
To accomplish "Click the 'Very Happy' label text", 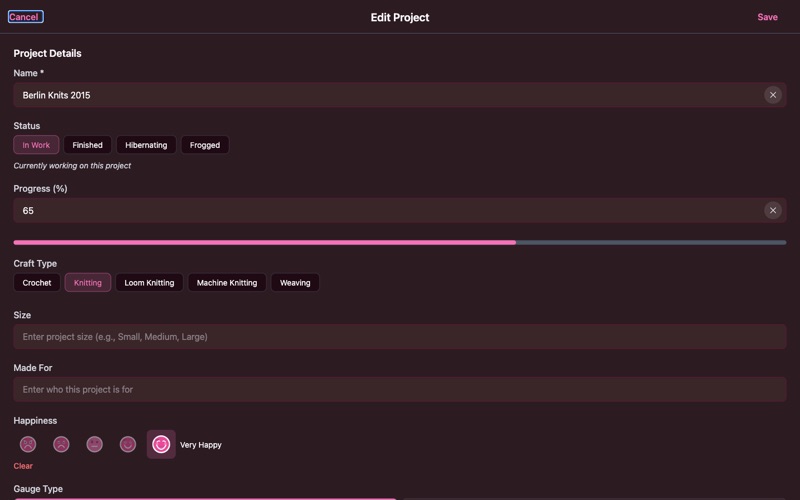I will pos(201,445).
